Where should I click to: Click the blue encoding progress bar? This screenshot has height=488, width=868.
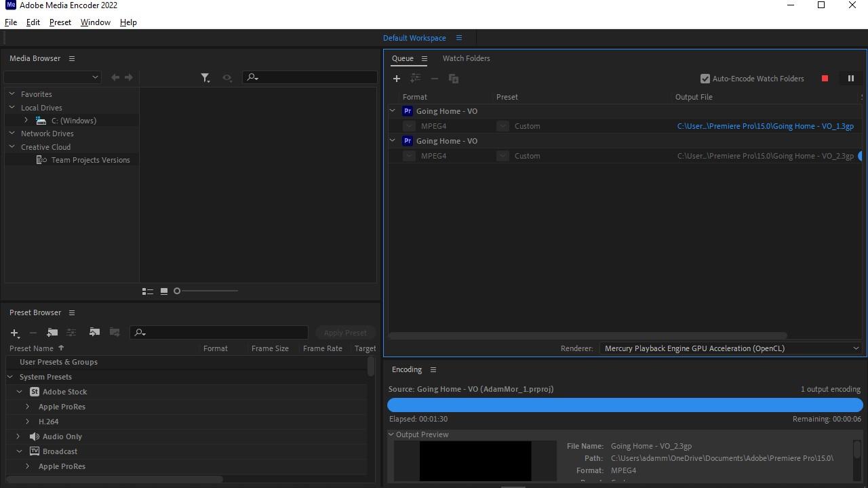tap(625, 405)
